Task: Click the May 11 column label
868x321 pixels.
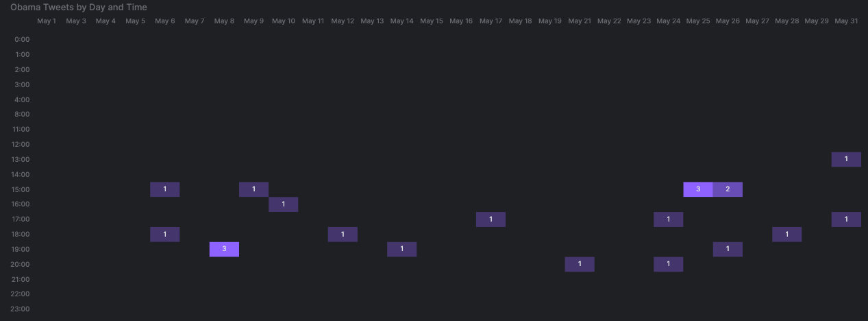Action: coord(313,21)
